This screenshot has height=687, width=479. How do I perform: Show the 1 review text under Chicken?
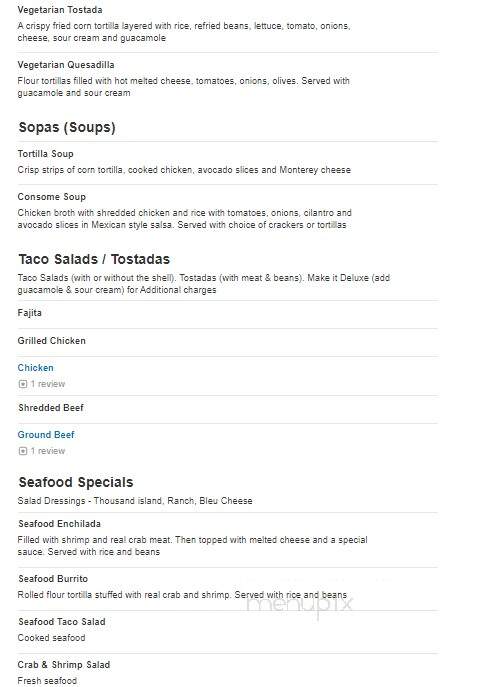click(x=48, y=384)
